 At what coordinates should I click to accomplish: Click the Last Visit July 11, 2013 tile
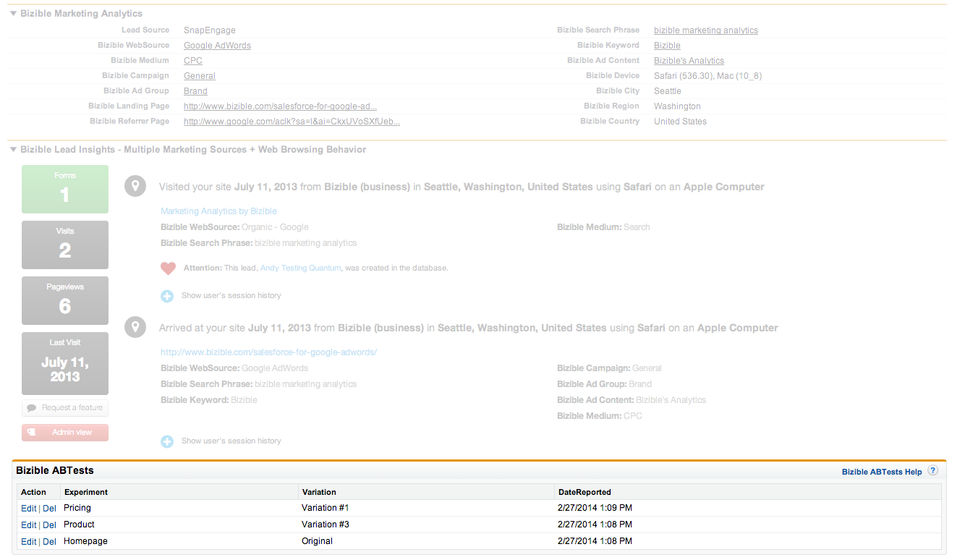coord(65,364)
